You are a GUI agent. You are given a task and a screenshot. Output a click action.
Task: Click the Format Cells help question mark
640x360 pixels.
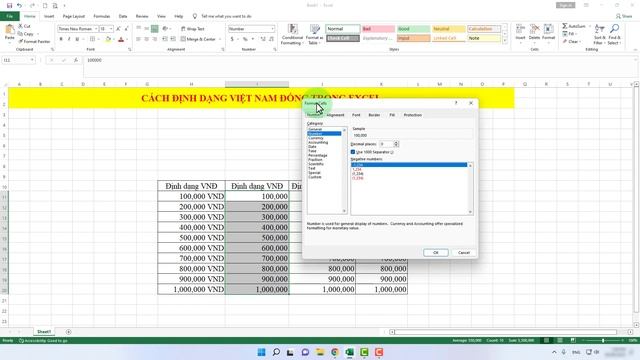pos(456,103)
